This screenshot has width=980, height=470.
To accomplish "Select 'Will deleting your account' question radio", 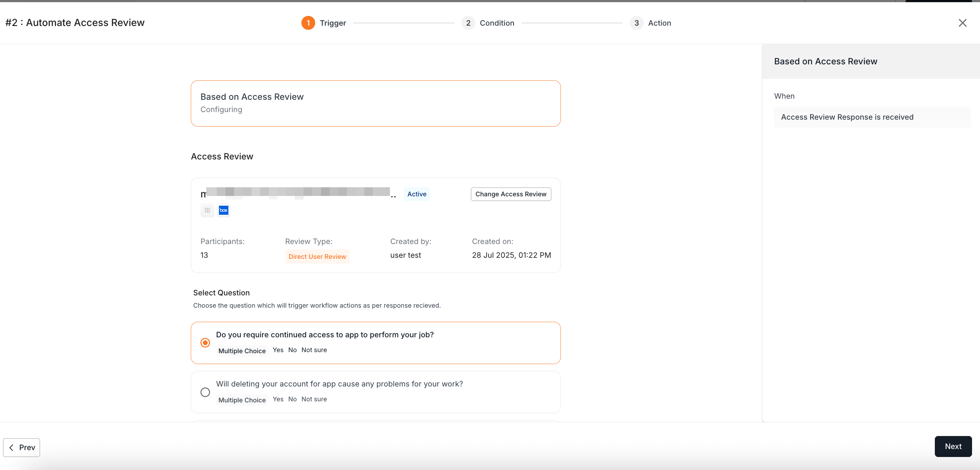I will (x=205, y=392).
